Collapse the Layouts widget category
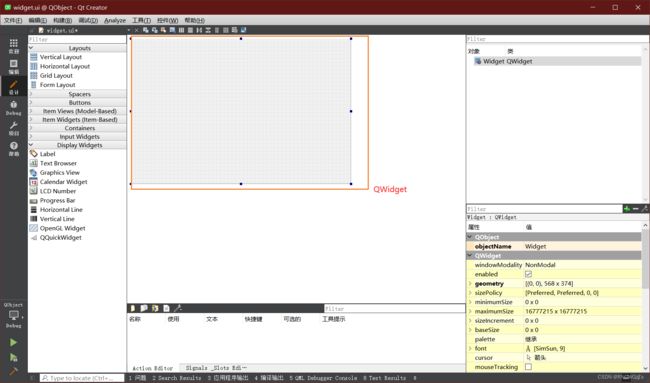The height and width of the screenshot is (383, 650). pos(31,48)
